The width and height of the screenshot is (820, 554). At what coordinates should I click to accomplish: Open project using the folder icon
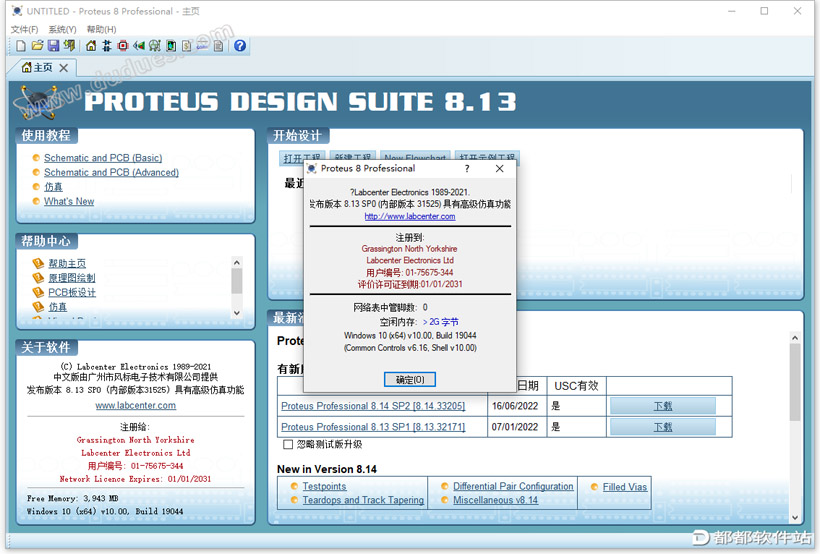[x=37, y=46]
